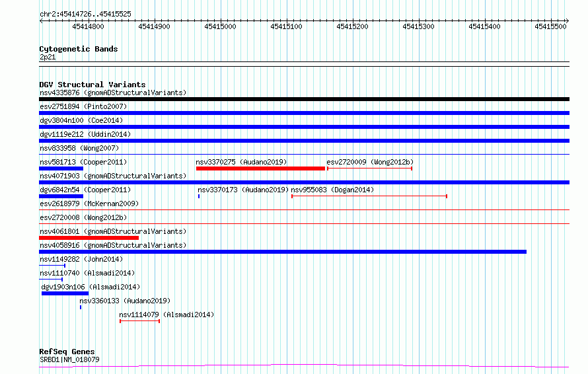Select the nsv1114079 (Alsmadi2014) label
This screenshot has height=374, width=588.
click(x=166, y=315)
